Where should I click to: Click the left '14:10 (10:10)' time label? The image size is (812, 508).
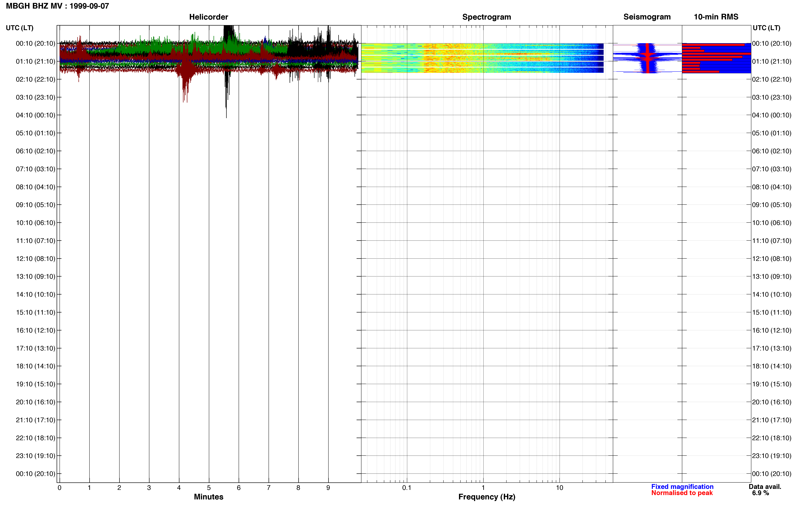pyautogui.click(x=36, y=294)
